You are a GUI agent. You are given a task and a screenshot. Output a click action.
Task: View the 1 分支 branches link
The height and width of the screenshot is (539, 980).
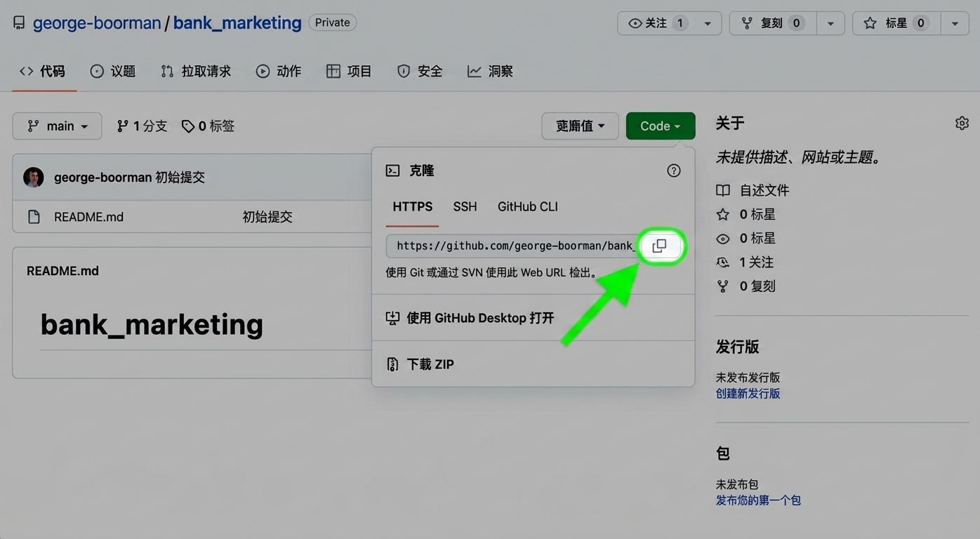point(142,126)
